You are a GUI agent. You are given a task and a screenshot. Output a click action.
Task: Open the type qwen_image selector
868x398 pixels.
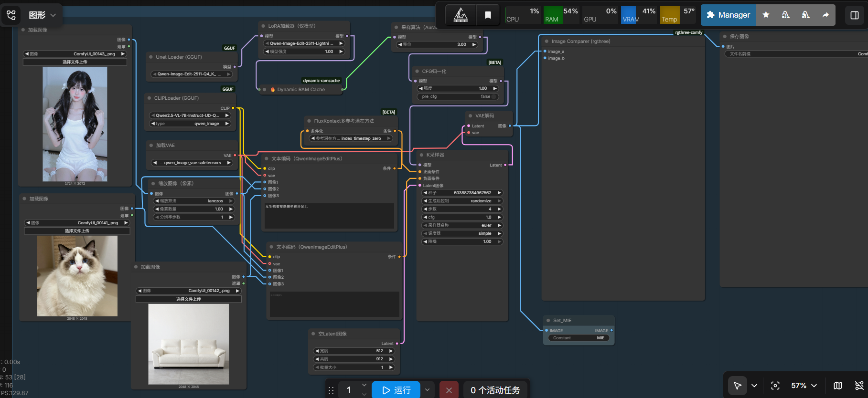[190, 124]
